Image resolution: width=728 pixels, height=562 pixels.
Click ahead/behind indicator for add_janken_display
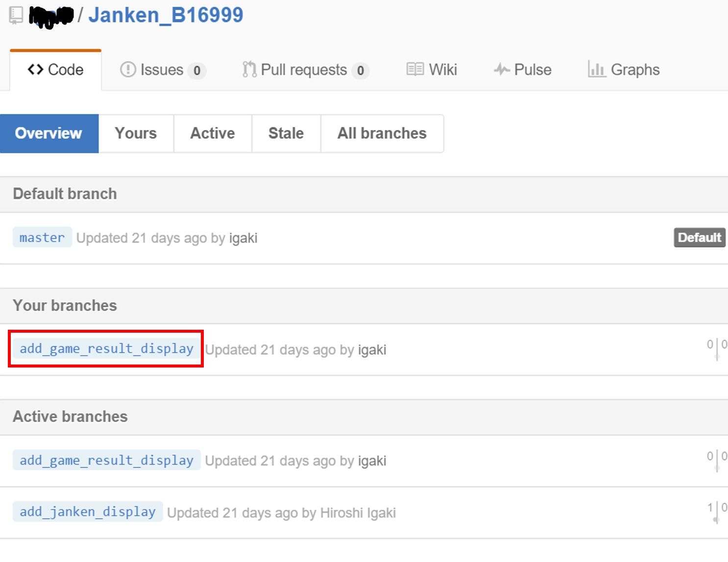point(716,511)
